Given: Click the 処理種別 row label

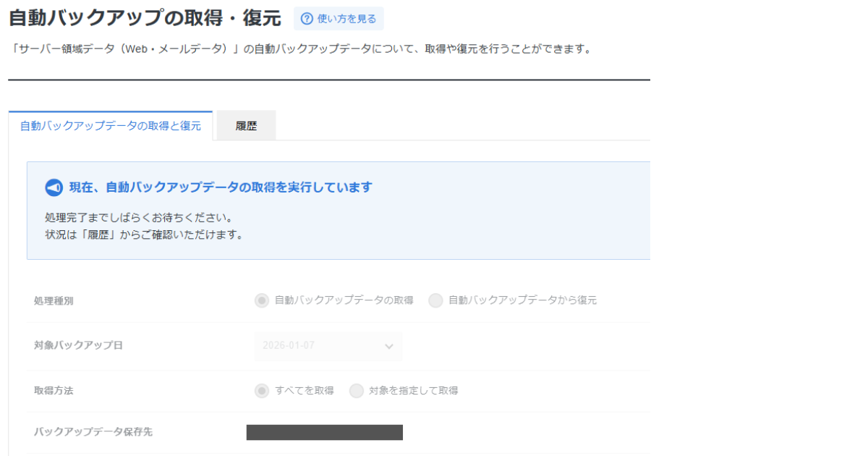Looking at the screenshot, I should pos(54,300).
